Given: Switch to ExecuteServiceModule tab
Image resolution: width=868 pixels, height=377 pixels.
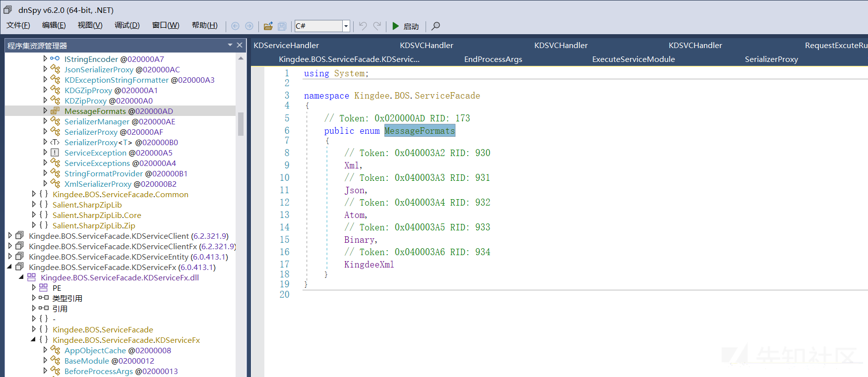Looking at the screenshot, I should click(633, 59).
